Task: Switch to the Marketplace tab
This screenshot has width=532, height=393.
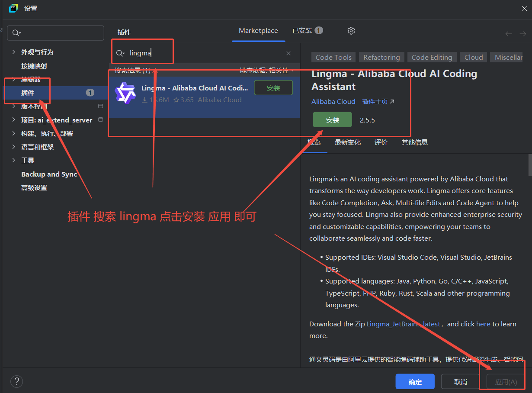Action: [258, 31]
